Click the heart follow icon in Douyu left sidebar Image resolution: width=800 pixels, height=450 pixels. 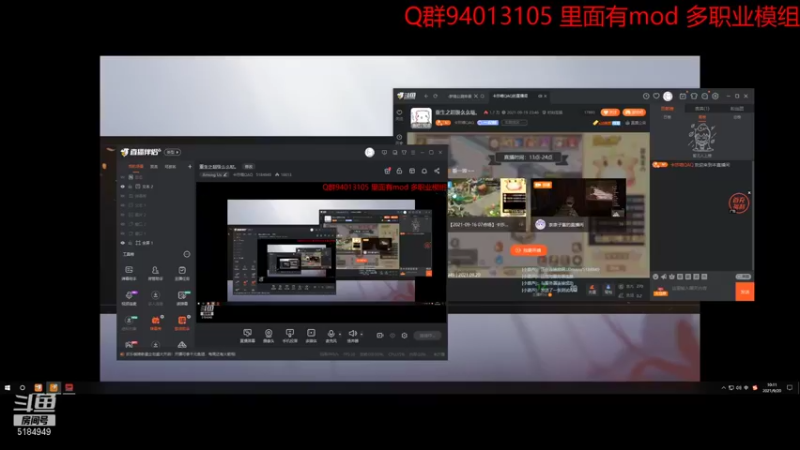(399, 113)
